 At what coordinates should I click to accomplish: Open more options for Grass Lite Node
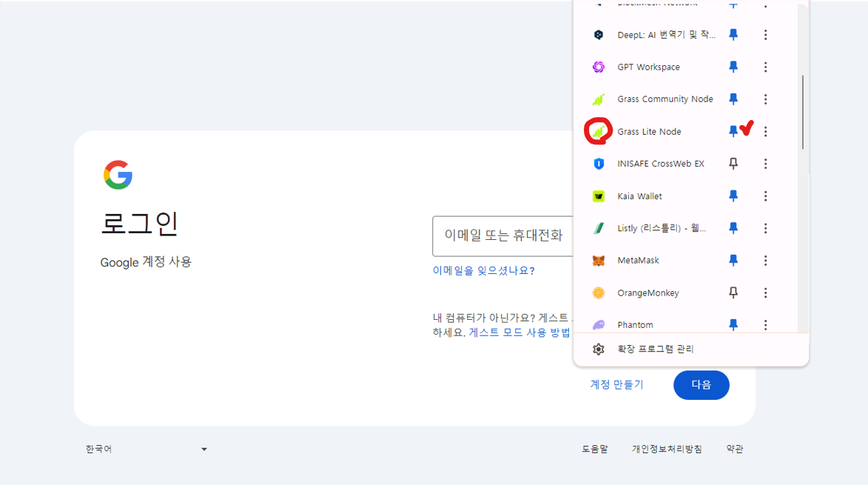[x=766, y=131]
